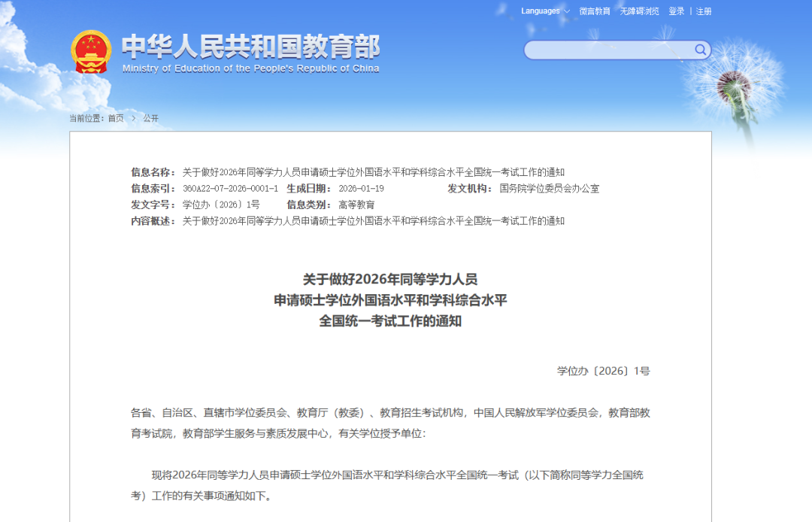This screenshot has height=522, width=812.
Task: Click the bold heading line 全国统一考试工作的通知
Action: tap(390, 321)
